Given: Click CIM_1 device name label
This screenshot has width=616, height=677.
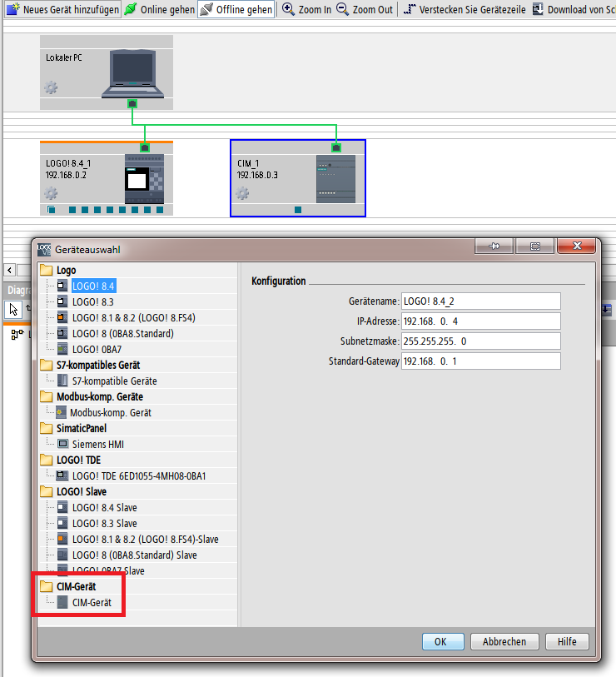Looking at the screenshot, I should (248, 163).
